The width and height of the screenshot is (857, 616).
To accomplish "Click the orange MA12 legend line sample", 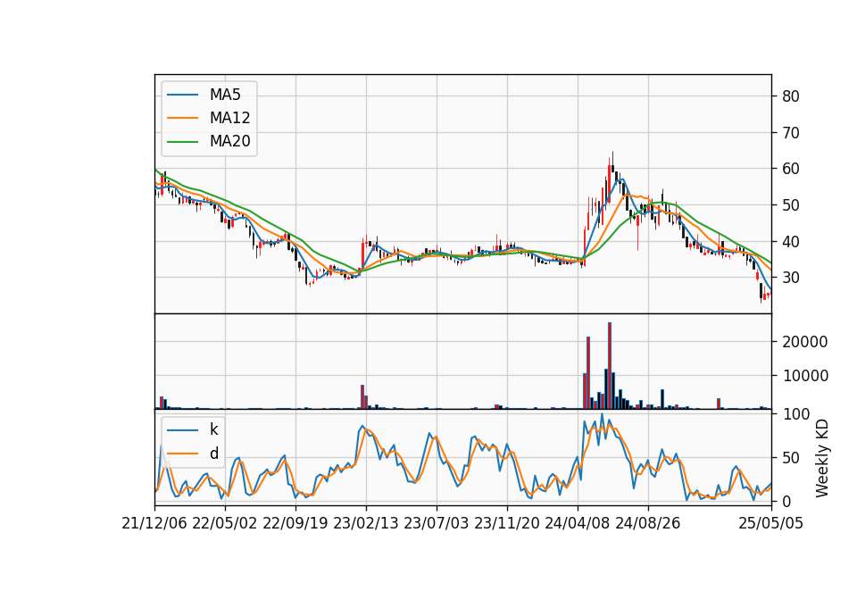I will tap(182, 118).
